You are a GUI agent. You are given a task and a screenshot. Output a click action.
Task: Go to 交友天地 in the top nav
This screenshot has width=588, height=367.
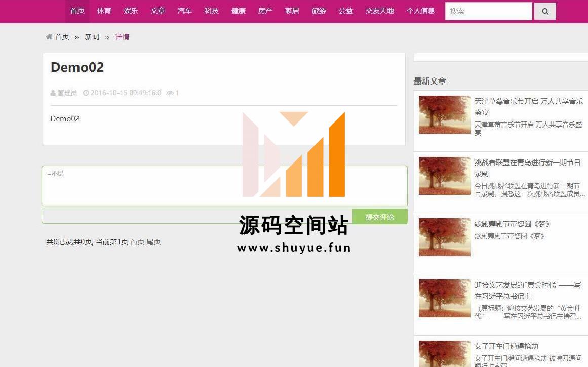[x=379, y=11]
